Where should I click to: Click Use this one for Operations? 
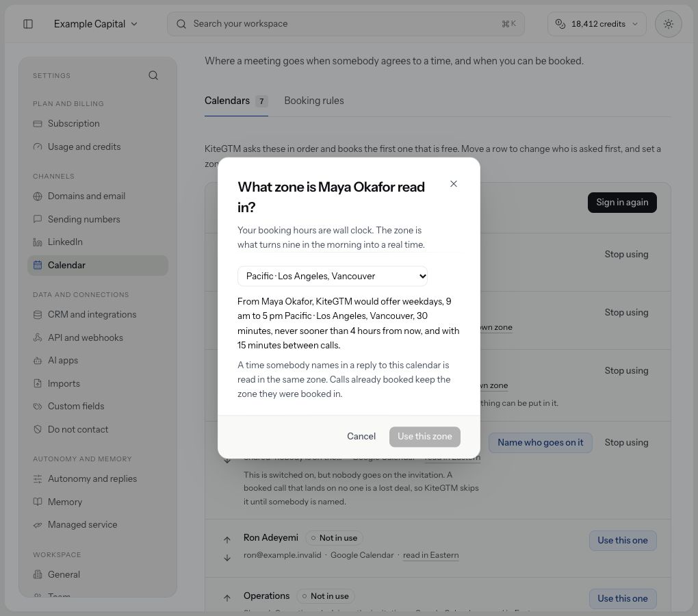[622, 599]
